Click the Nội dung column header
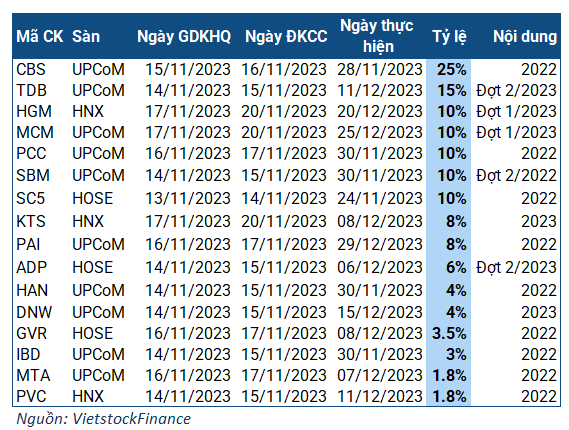This screenshot has width=569, height=430. coord(525,37)
